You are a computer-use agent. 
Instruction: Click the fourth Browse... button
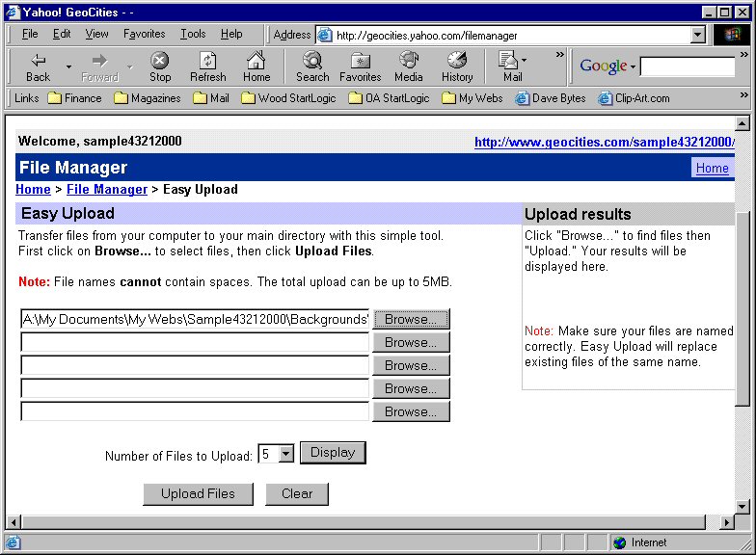coord(411,388)
